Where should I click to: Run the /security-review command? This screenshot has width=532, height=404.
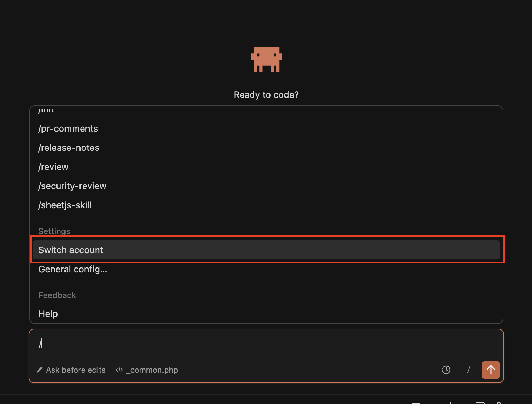click(266, 186)
